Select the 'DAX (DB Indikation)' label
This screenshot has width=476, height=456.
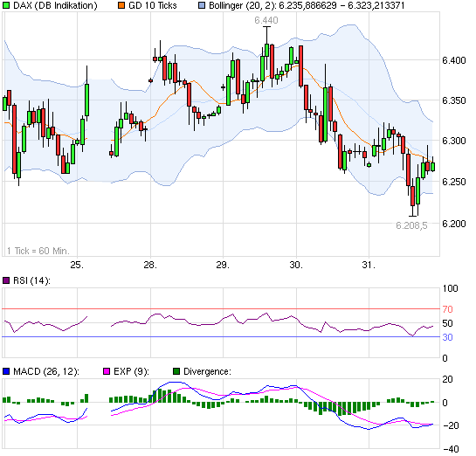[x=55, y=5]
